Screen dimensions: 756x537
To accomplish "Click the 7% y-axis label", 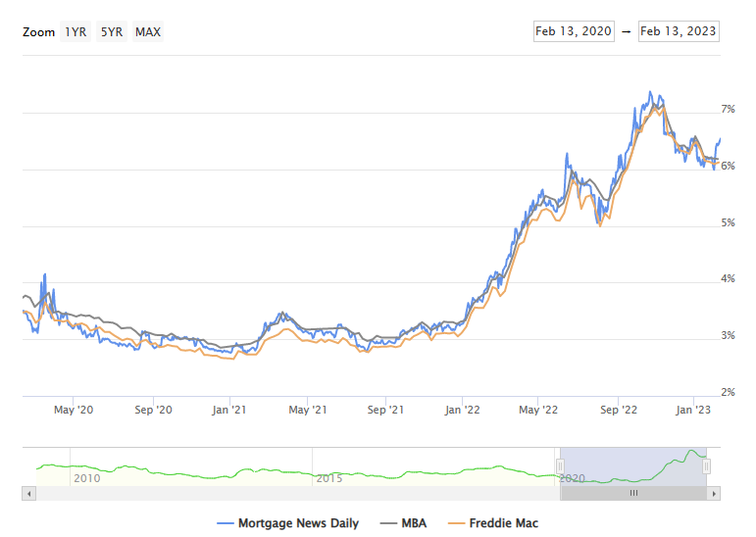I will 728,110.
